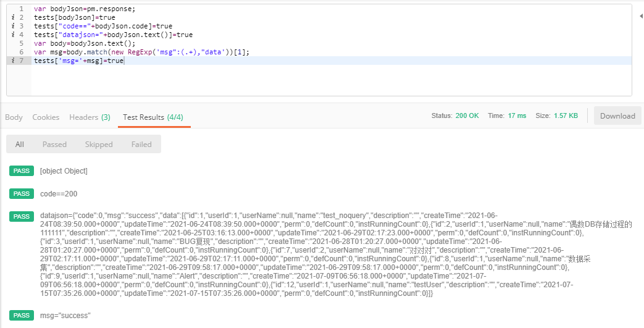This screenshot has width=644, height=328.
Task: Place cursor on line with "code=="
Action: (x=102, y=26)
